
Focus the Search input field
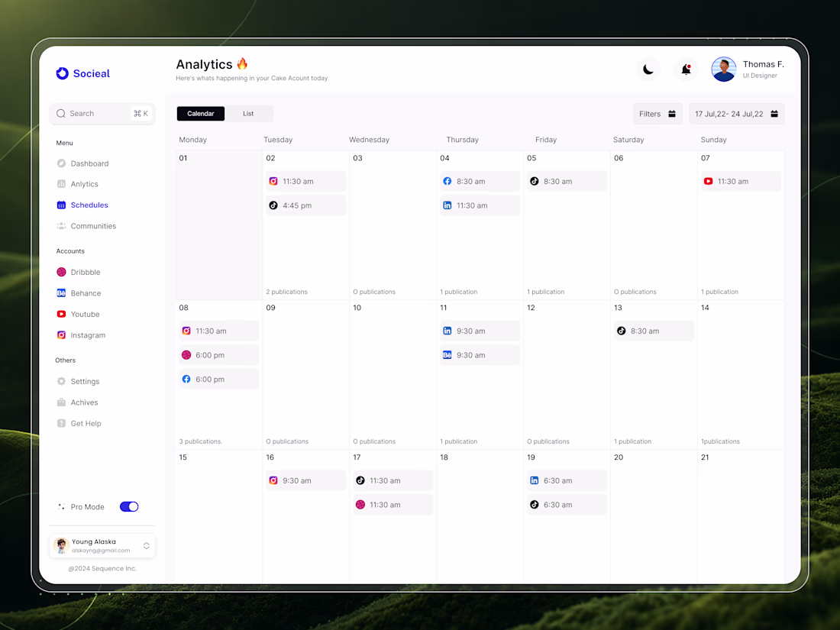click(102, 114)
